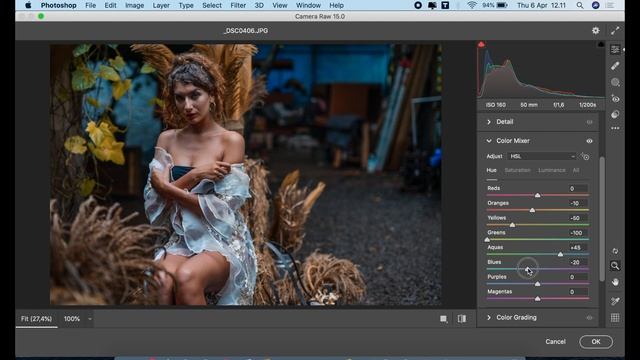The image size is (640, 360).
Task: Click the Purples hue slider handle
Action: tap(538, 284)
